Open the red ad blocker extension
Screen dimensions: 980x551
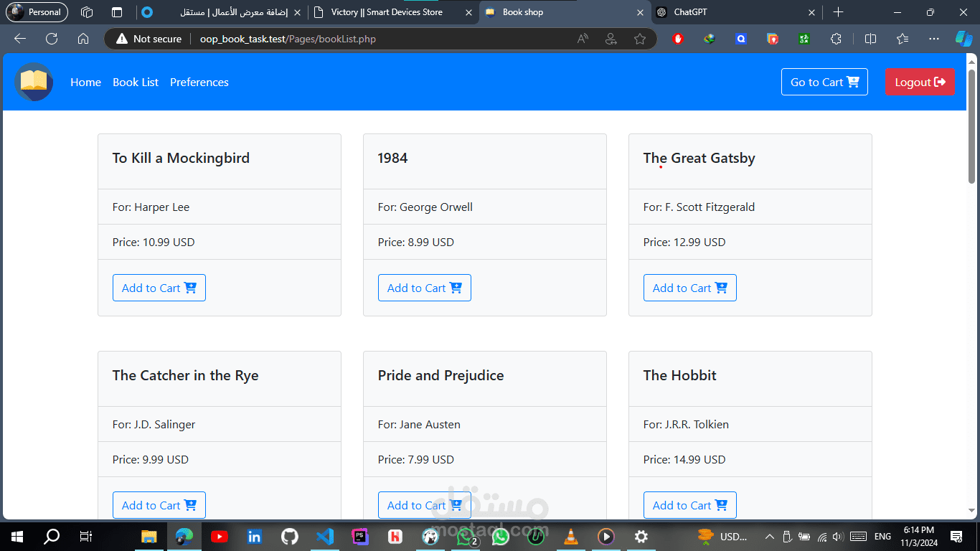point(678,39)
